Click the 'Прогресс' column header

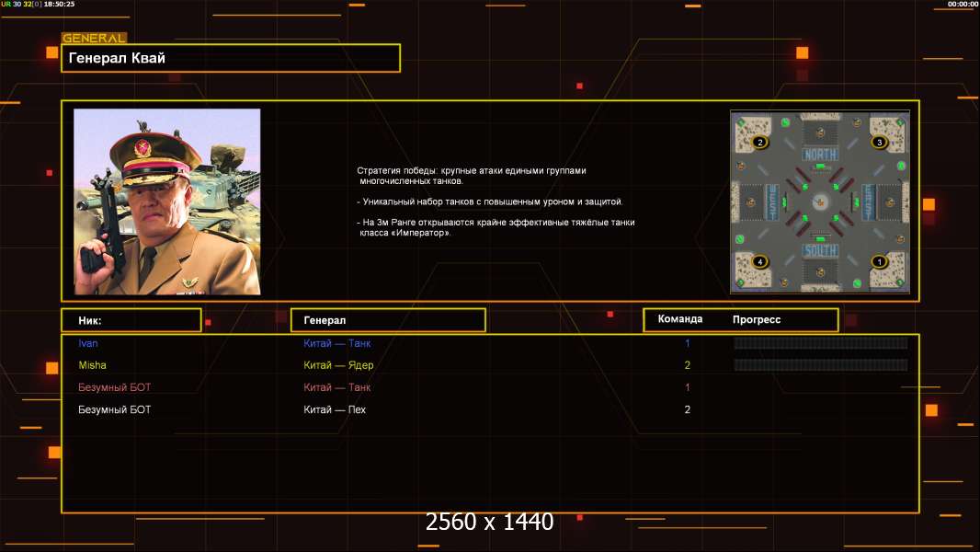pyautogui.click(x=757, y=319)
